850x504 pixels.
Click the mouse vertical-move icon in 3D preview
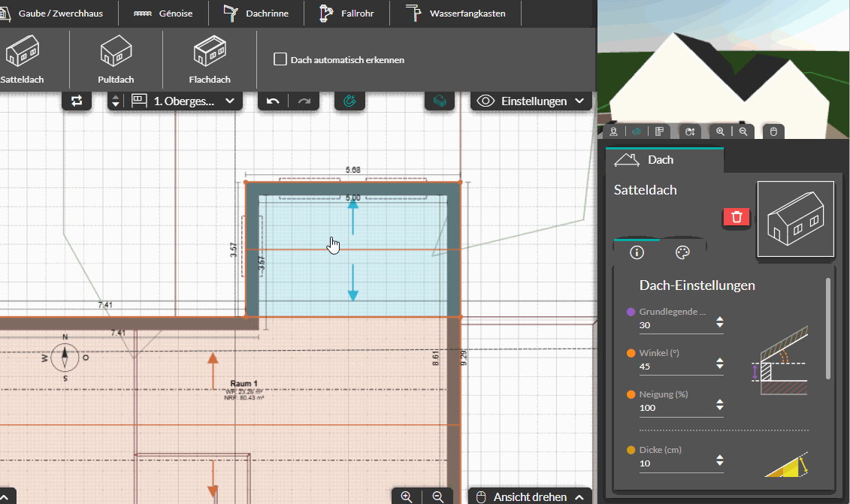pos(689,131)
